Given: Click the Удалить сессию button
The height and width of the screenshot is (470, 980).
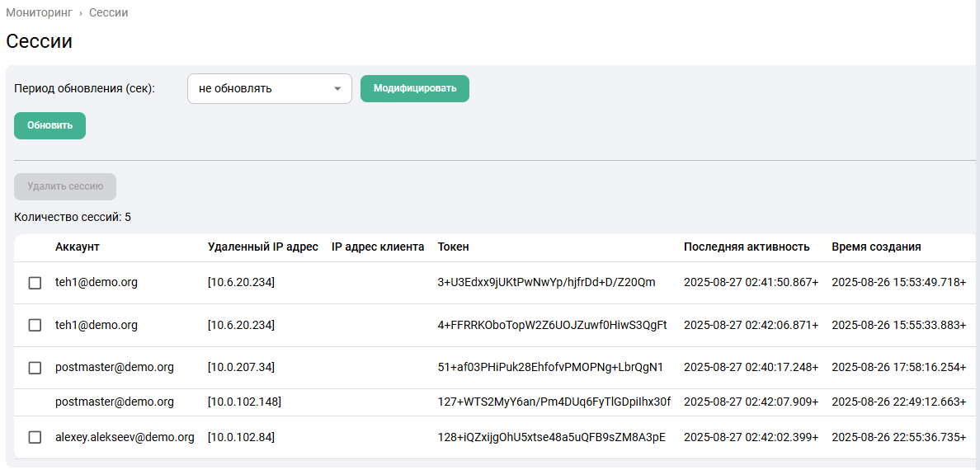Looking at the screenshot, I should coord(65,186).
